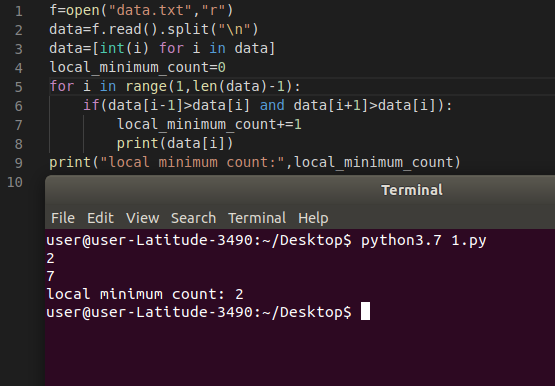Open the File menu in Terminal

[x=63, y=218]
